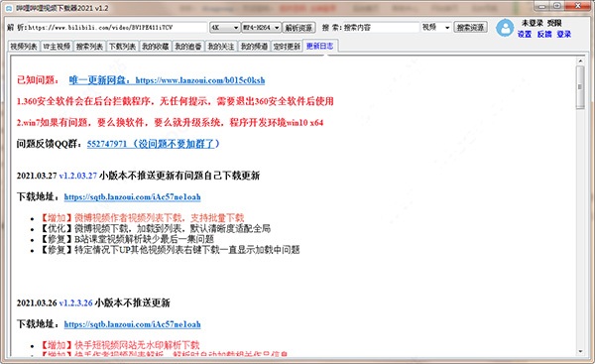595x364 pixels.
Task: Click the 微博视频作者视频列表下载 entry
Action: tap(142, 218)
